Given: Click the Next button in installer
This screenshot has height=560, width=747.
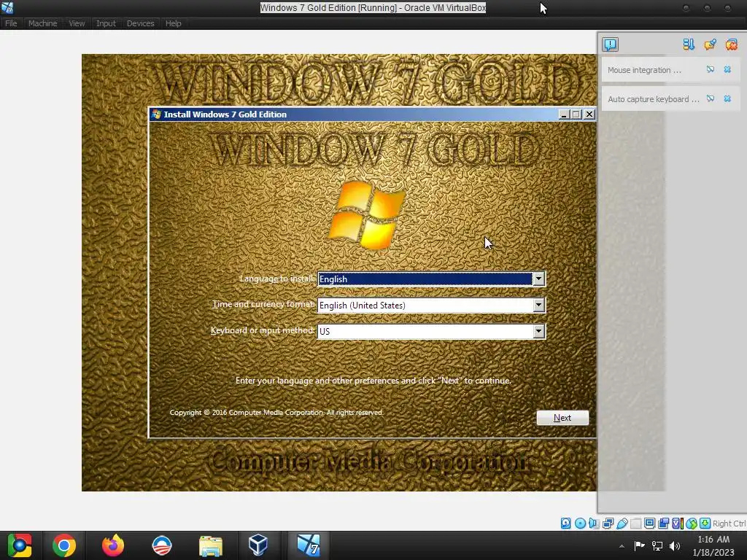Looking at the screenshot, I should click(562, 418).
